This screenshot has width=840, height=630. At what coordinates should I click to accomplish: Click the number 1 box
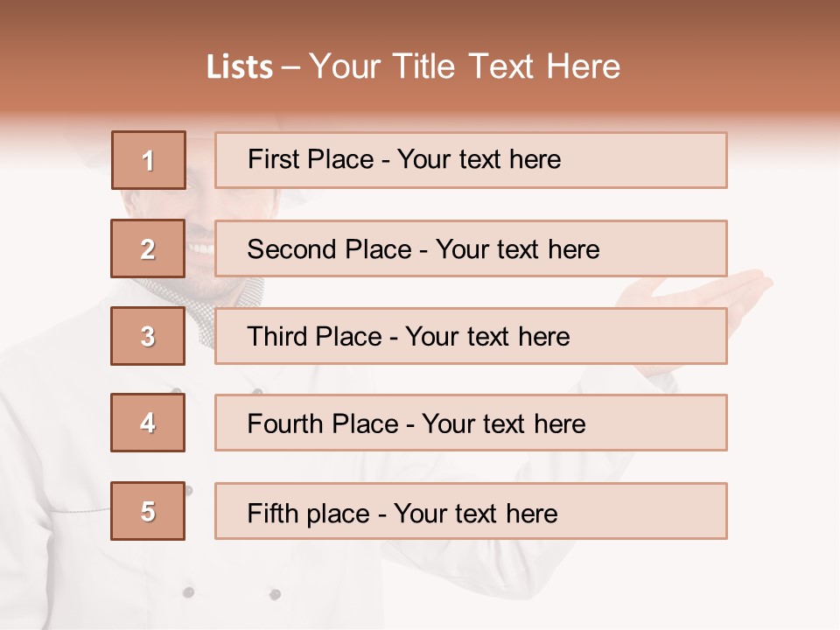pyautogui.click(x=149, y=160)
